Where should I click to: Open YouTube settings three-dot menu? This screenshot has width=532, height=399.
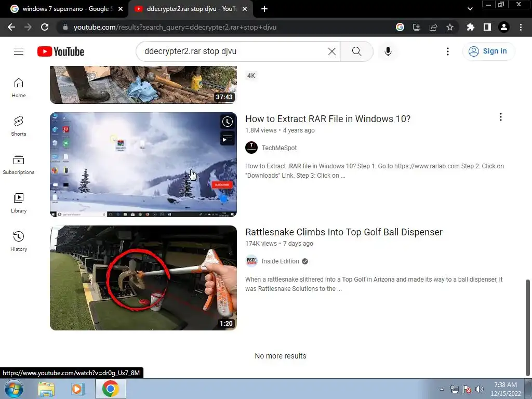coord(447,51)
